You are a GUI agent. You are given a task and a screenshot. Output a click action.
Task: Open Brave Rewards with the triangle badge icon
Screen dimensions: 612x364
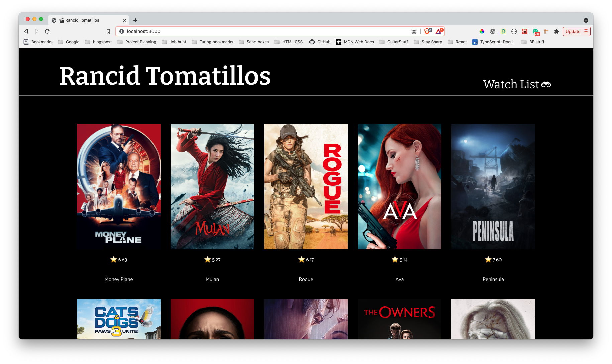pos(438,31)
